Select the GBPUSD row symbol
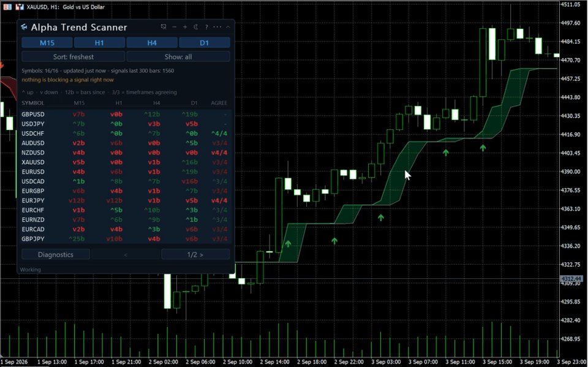The image size is (588, 367). (x=33, y=114)
